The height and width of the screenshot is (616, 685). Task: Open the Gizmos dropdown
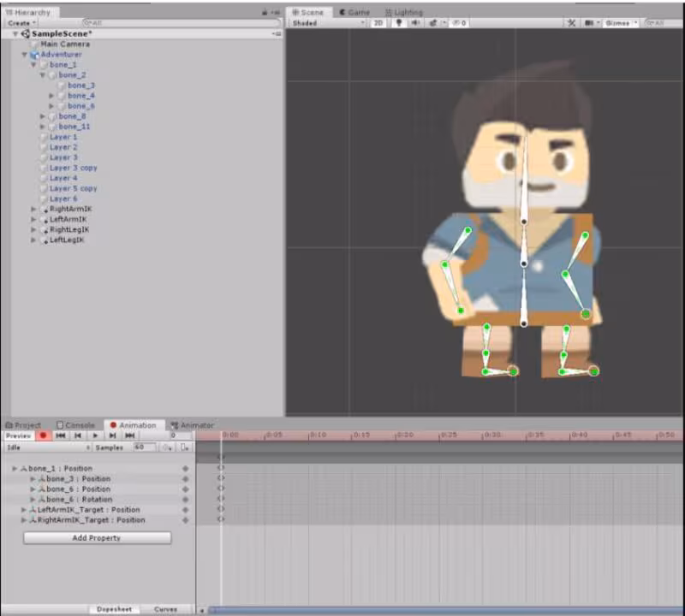pyautogui.click(x=621, y=23)
